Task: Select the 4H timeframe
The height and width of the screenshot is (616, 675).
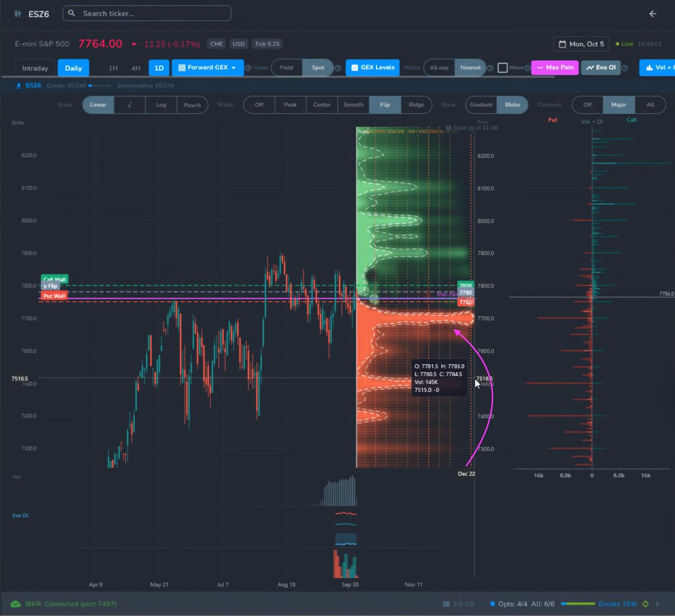Action: pos(136,68)
